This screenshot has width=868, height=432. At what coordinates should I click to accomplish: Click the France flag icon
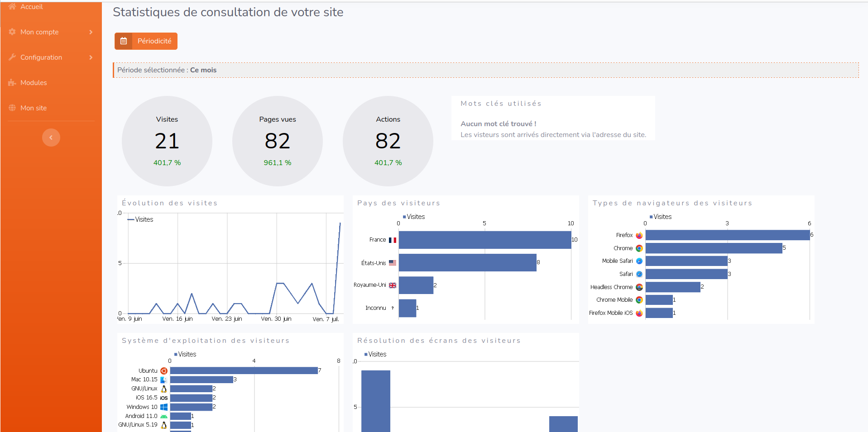(393, 240)
